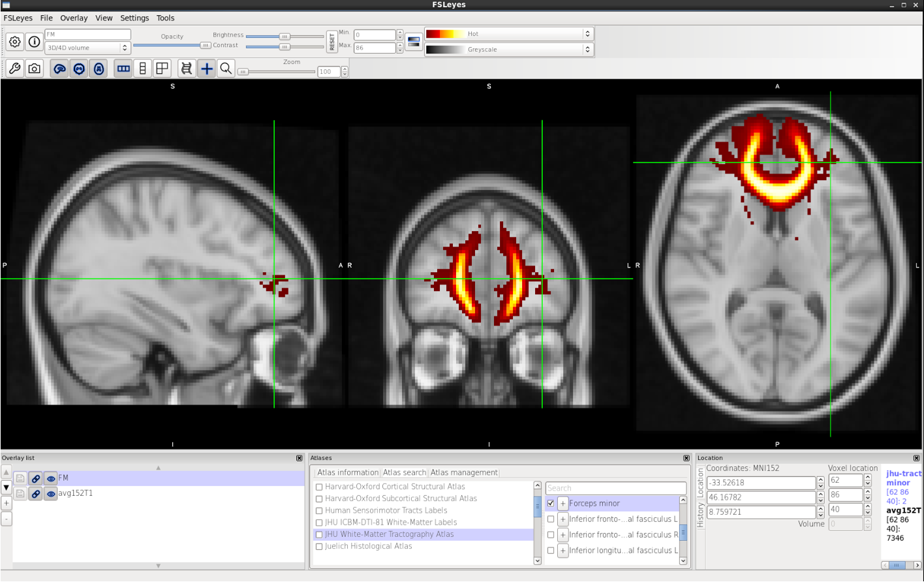Take a screenshot with camera icon
Image resolution: width=924 pixels, height=582 pixels.
[34, 68]
